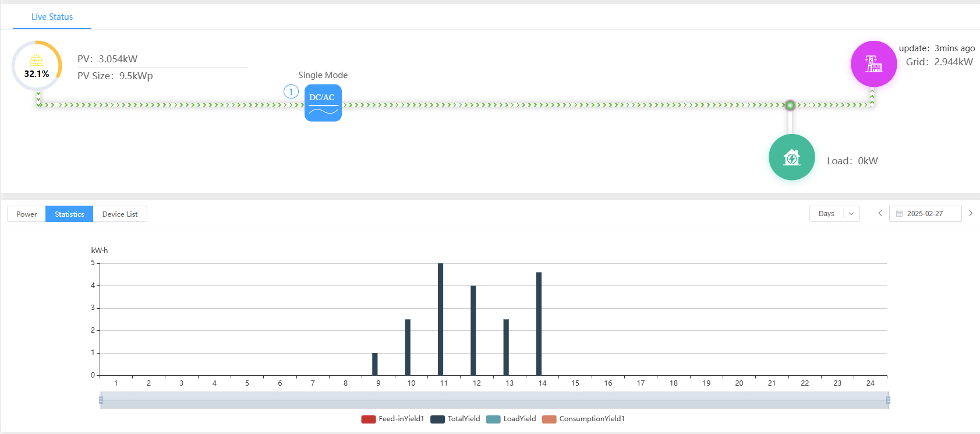Viewport: 980px width, 434px height.
Task: Click the circled number 1 inverter badge
Action: click(291, 91)
